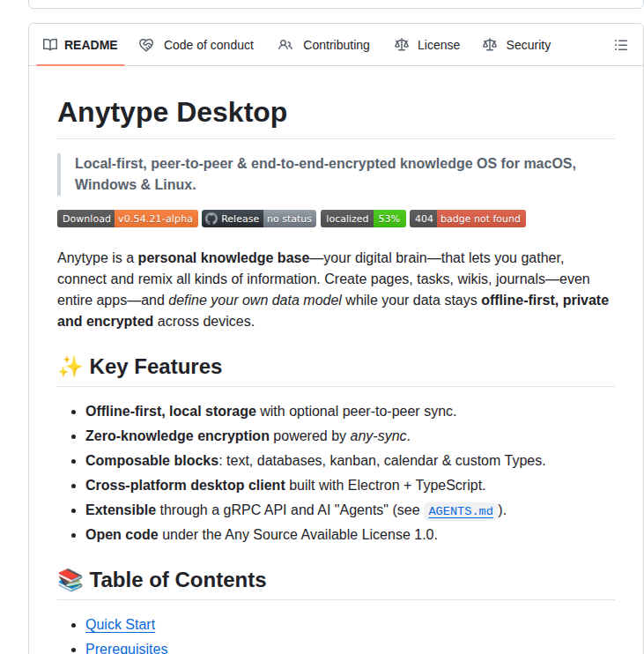Open the README tab
644x654 pixels.
point(80,45)
